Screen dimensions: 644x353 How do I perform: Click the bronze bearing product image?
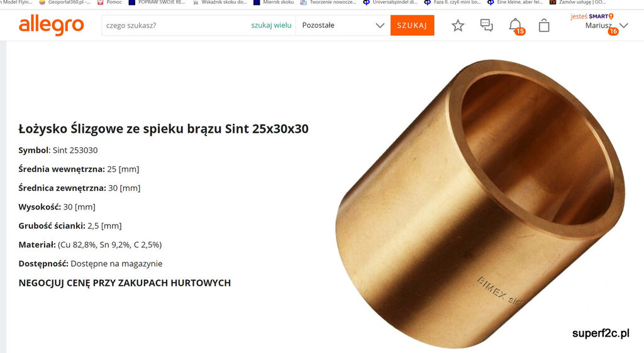[479, 203]
